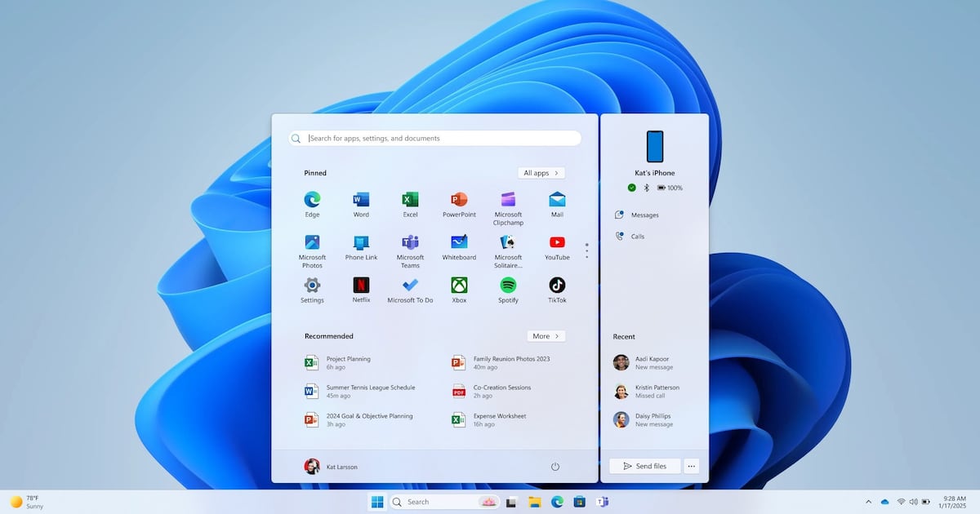Click the power button icon
This screenshot has height=514, width=980.
[555, 467]
